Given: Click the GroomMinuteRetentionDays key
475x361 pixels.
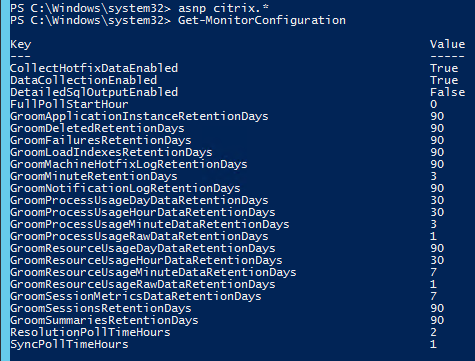Looking at the screenshot, I should [94, 176].
